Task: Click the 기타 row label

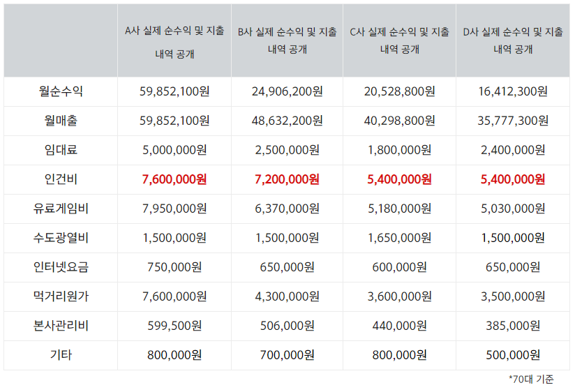Action: pyautogui.click(x=61, y=355)
